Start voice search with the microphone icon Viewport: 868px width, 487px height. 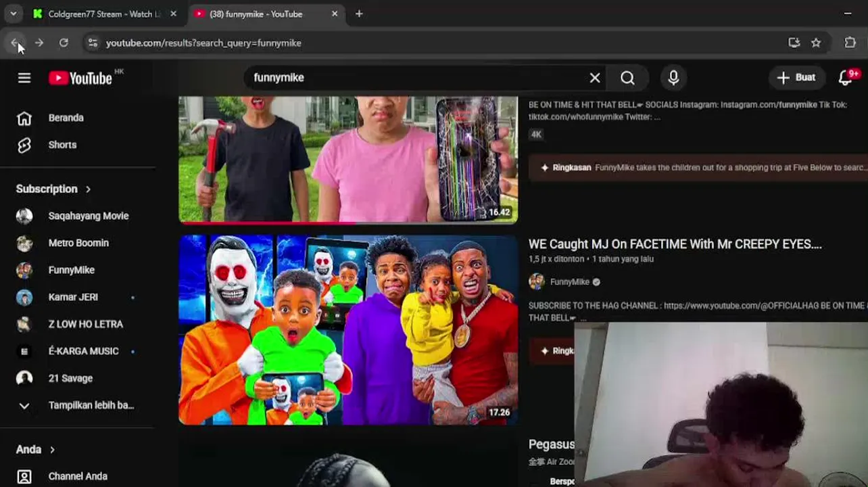[x=673, y=78]
